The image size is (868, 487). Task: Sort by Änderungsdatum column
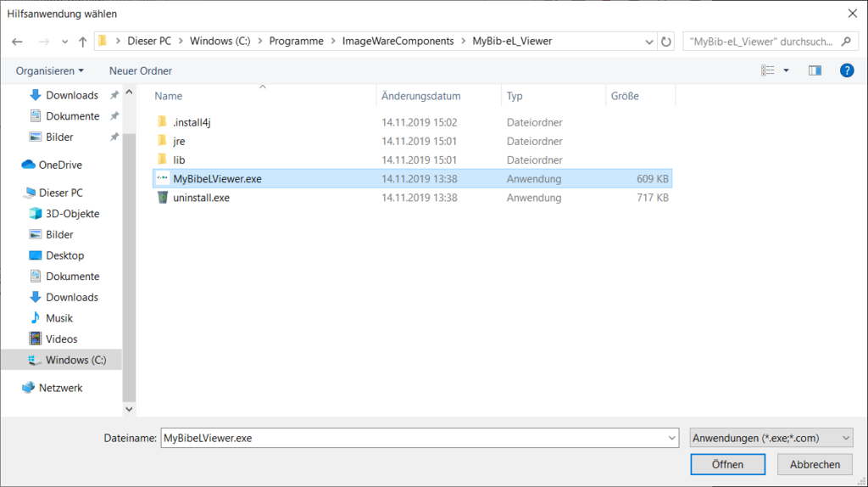tap(420, 96)
